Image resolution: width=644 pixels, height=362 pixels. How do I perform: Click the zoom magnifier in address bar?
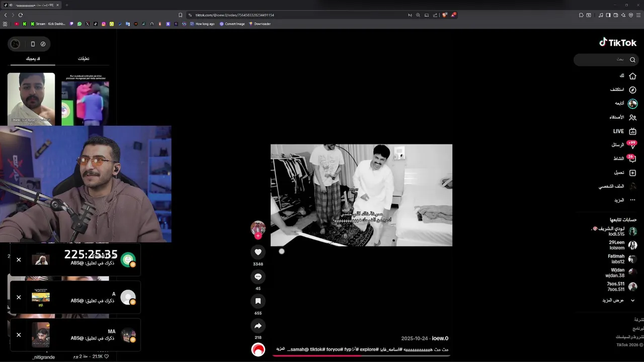pyautogui.click(x=418, y=15)
